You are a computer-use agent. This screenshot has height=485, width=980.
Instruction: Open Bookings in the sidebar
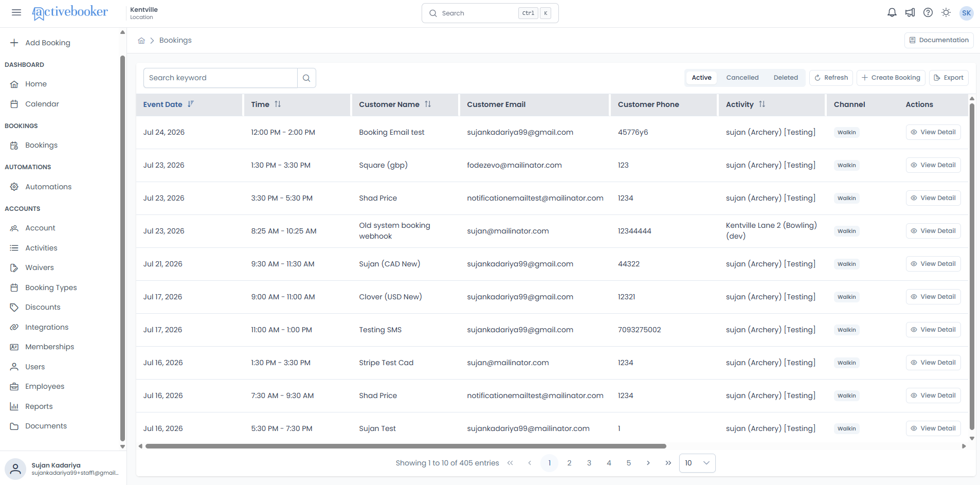point(41,145)
